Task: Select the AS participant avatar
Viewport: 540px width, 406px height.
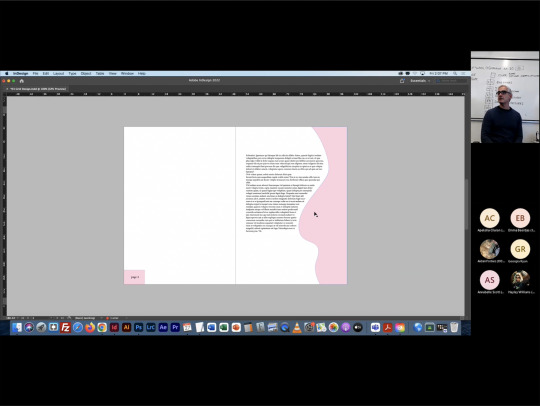Action: (x=489, y=280)
